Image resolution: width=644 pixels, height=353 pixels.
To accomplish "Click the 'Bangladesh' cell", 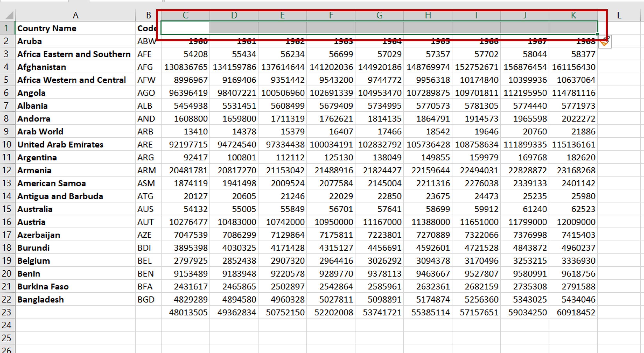I will point(75,299).
